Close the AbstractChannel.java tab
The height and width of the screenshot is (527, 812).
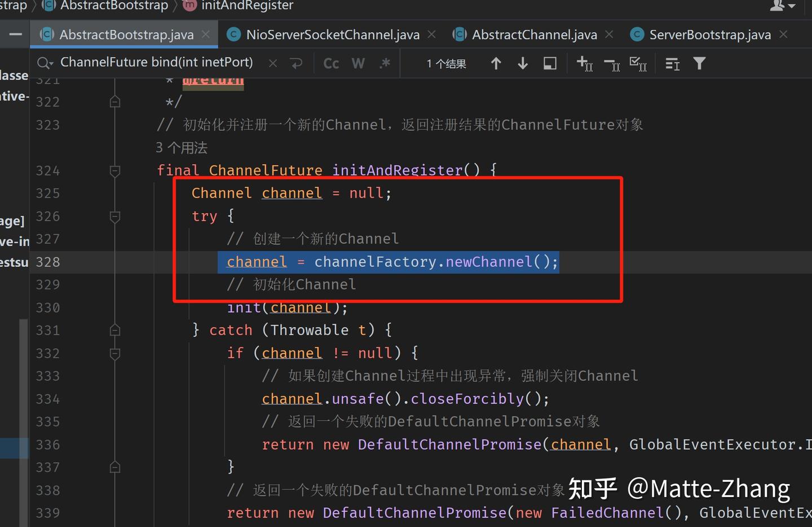click(609, 34)
